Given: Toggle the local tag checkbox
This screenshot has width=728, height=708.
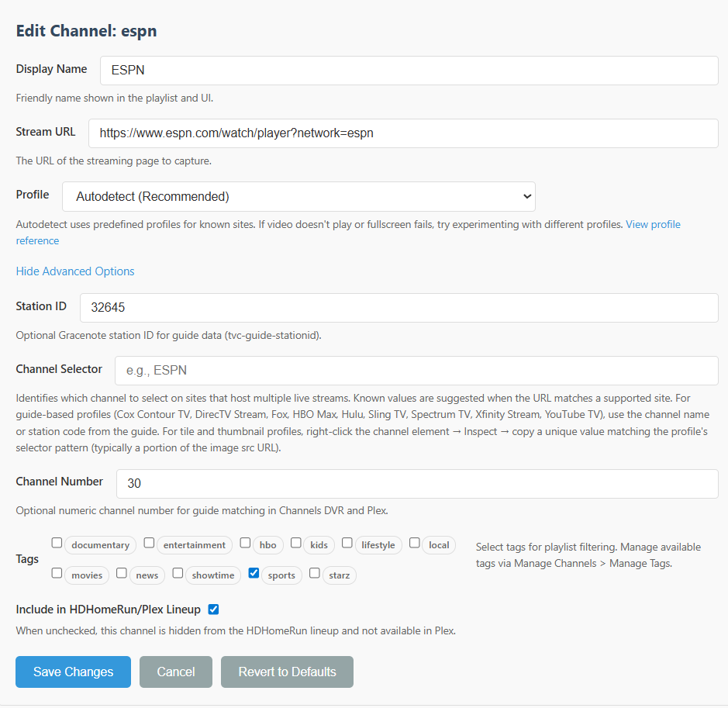Looking at the screenshot, I should click(415, 543).
